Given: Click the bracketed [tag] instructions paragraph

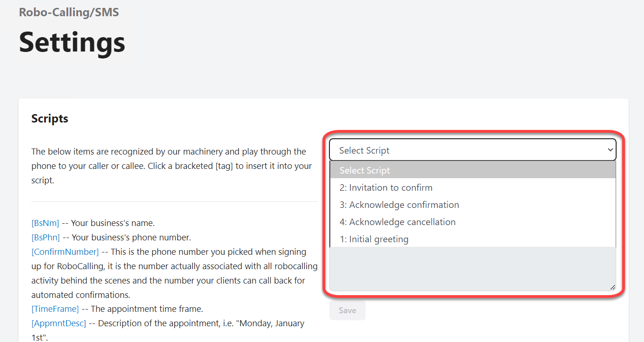Looking at the screenshot, I should 171,166.
